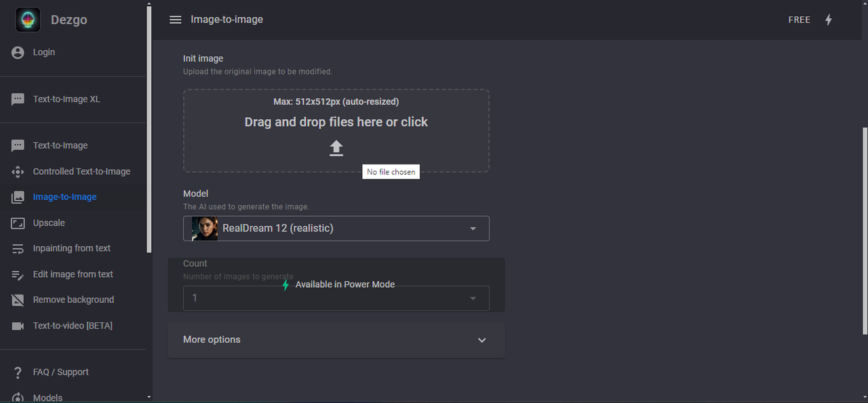This screenshot has height=403, width=868.
Task: Click the FAQ / Support question mark icon
Action: [x=18, y=372]
